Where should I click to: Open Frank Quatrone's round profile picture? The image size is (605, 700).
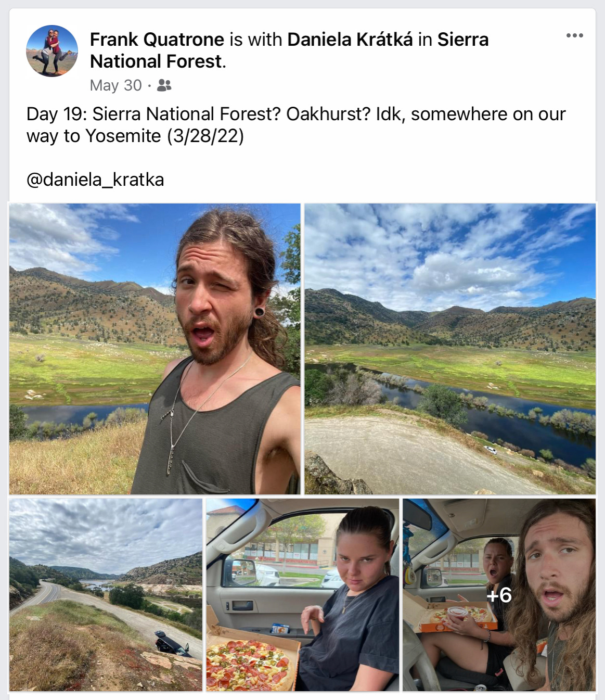(52, 51)
